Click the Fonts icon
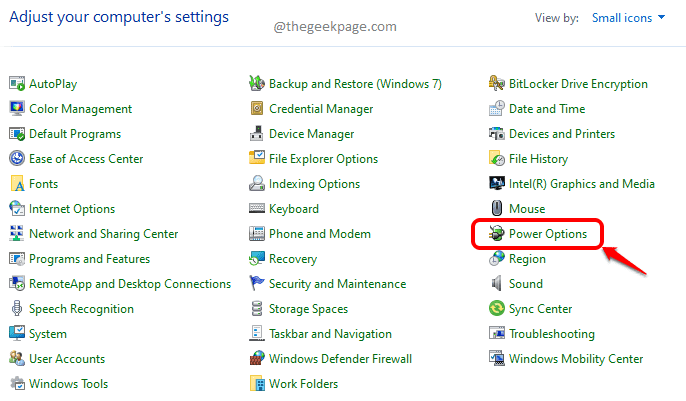This screenshot has height=401, width=686. coord(17,184)
